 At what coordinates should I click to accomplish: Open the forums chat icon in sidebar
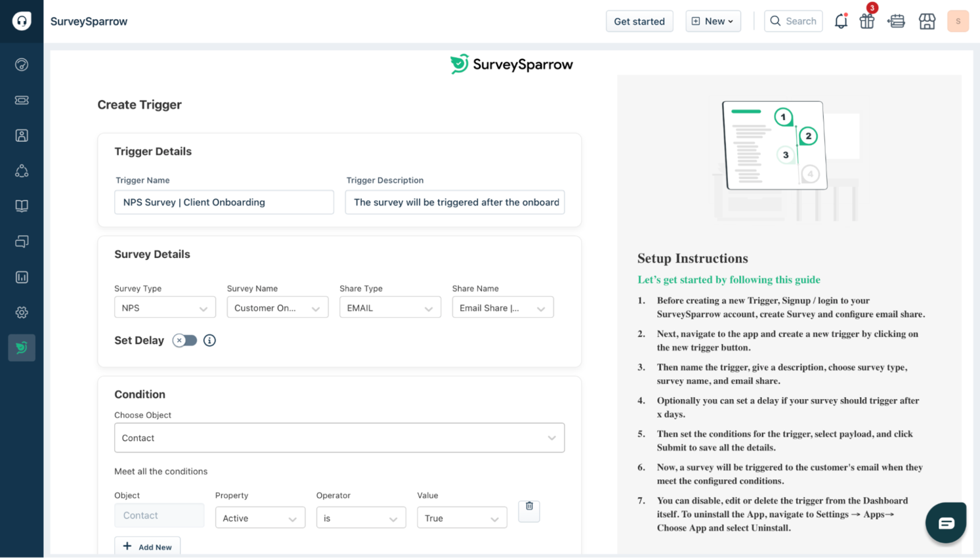point(22,242)
